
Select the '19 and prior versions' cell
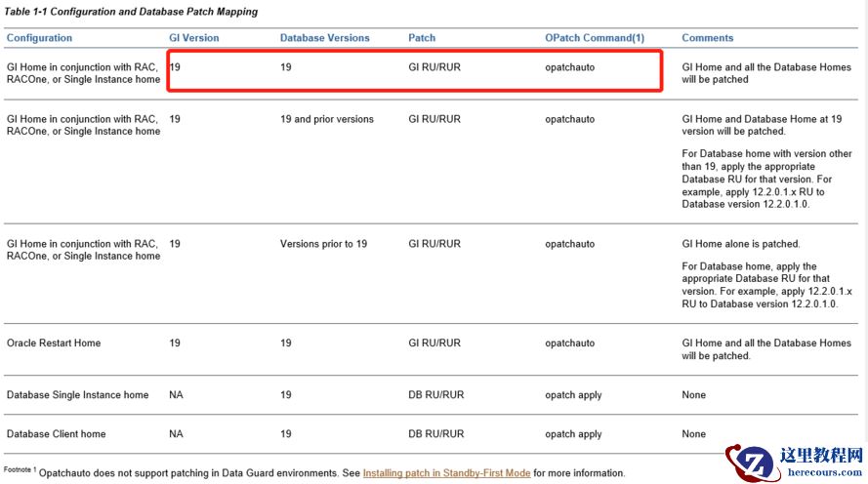click(x=327, y=119)
